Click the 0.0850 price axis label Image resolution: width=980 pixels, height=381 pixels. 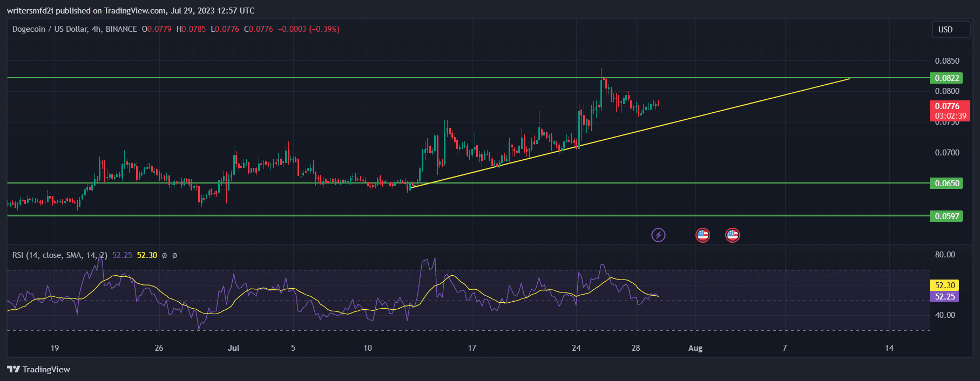[x=947, y=61]
